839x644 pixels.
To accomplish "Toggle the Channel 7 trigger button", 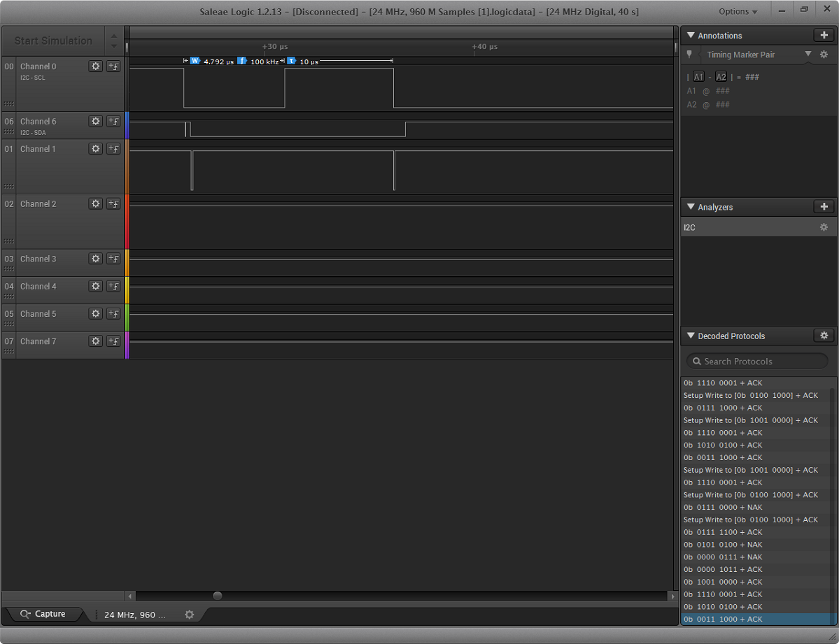I will point(113,341).
